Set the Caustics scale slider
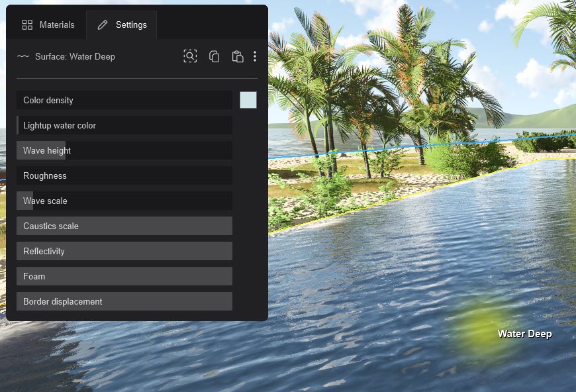The image size is (576, 392). click(x=124, y=226)
